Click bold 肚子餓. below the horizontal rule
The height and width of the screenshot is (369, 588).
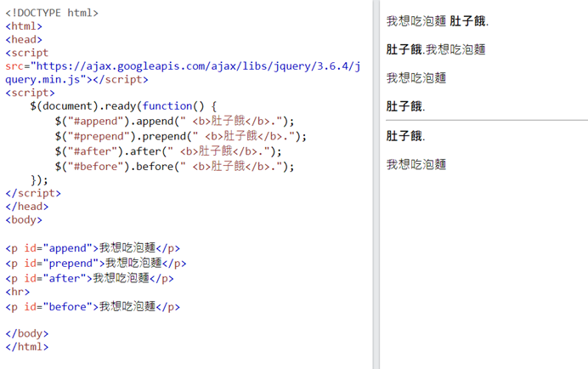point(406,136)
